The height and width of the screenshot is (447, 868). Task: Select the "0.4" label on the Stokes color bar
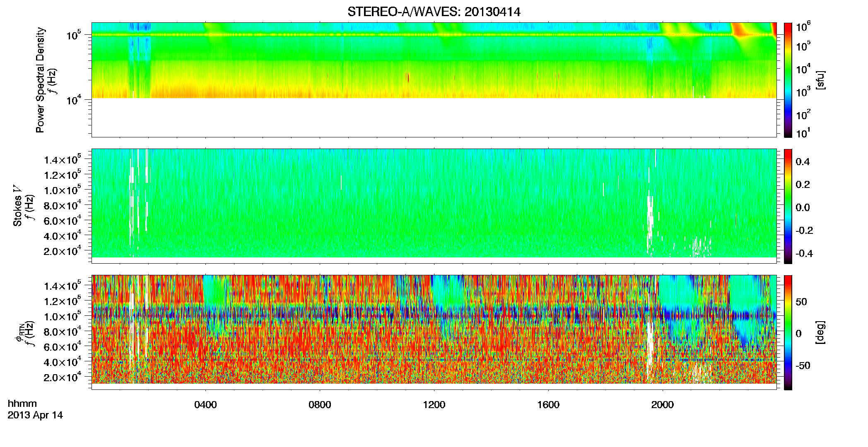[x=803, y=162]
